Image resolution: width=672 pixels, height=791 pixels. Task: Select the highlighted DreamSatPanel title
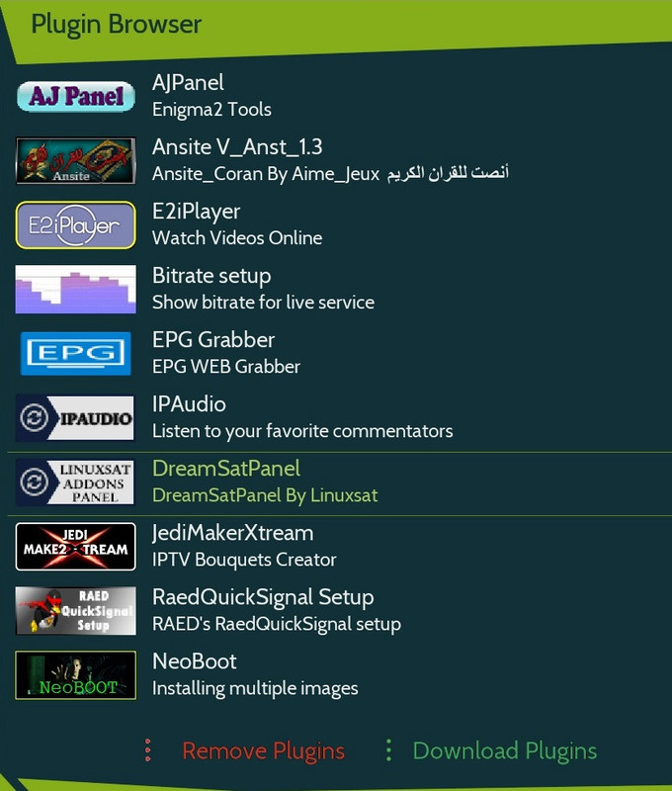tap(226, 469)
